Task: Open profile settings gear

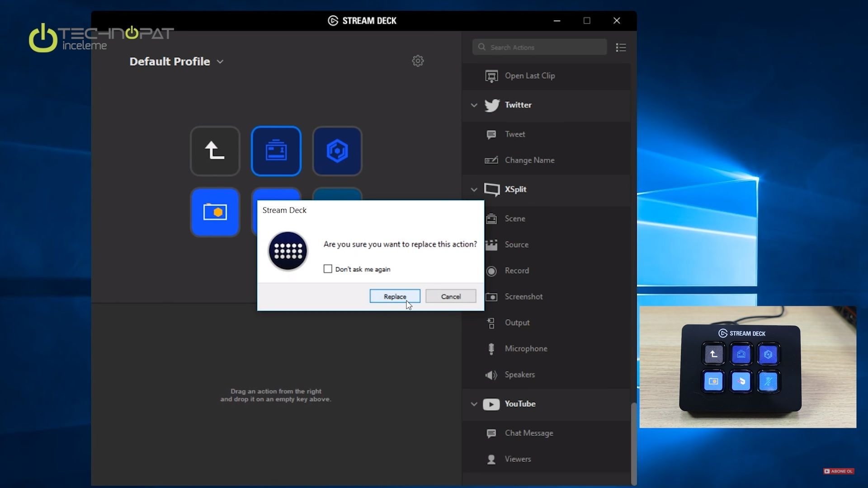Action: click(418, 61)
